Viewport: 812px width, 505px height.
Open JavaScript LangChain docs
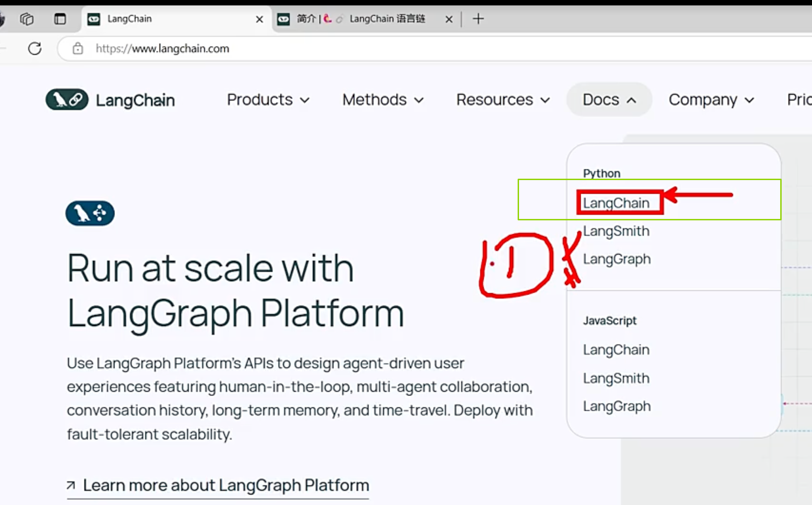(x=616, y=350)
